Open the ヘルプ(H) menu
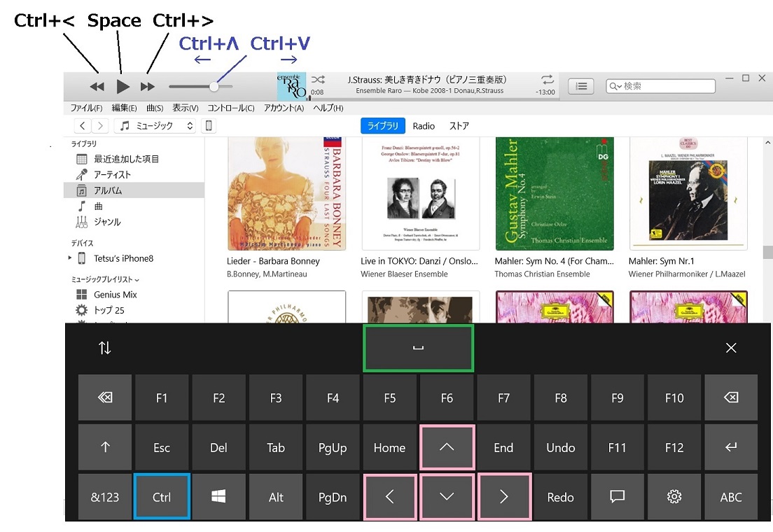 tap(328, 108)
